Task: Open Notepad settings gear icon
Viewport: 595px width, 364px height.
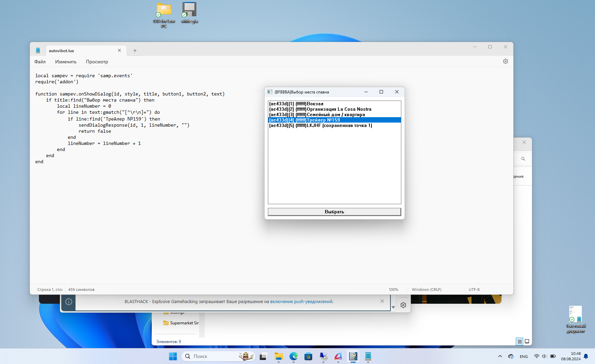Action: 505,61
